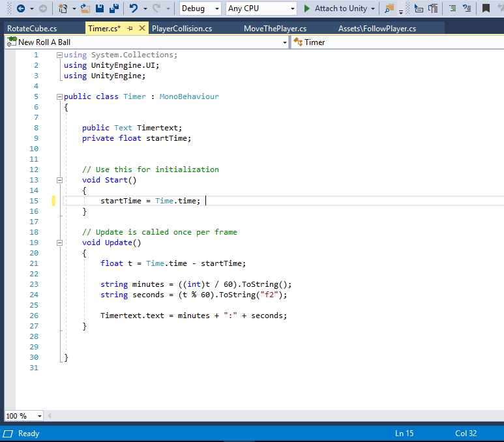Click the Timertext field declaration

click(x=132, y=128)
